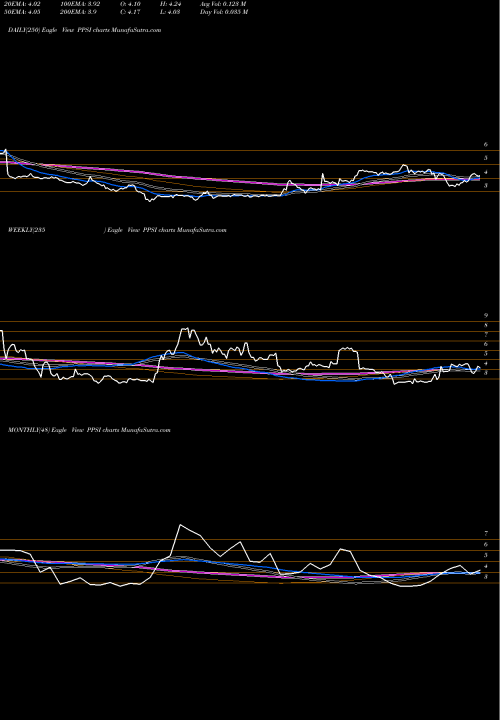Click axis label 9 on weekly chart
The image size is (500, 720).
point(486,315)
